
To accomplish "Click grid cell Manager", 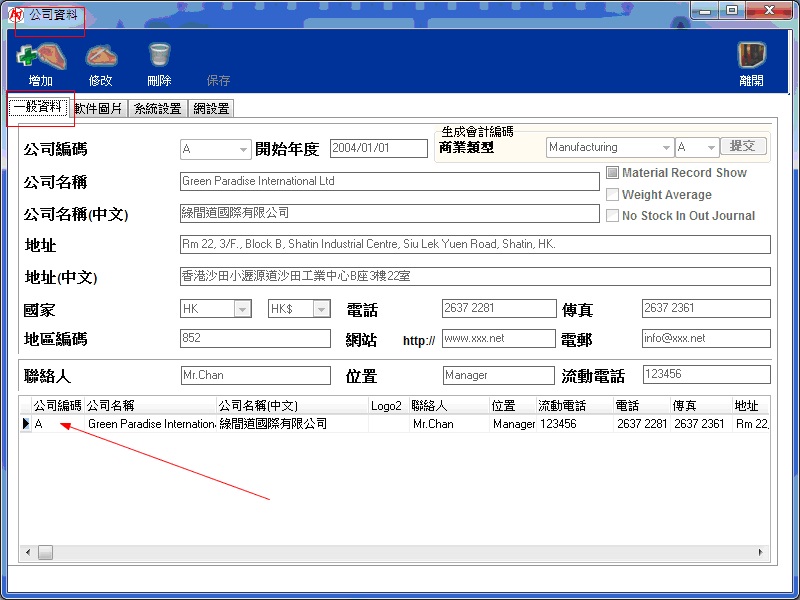I will click(x=513, y=423).
